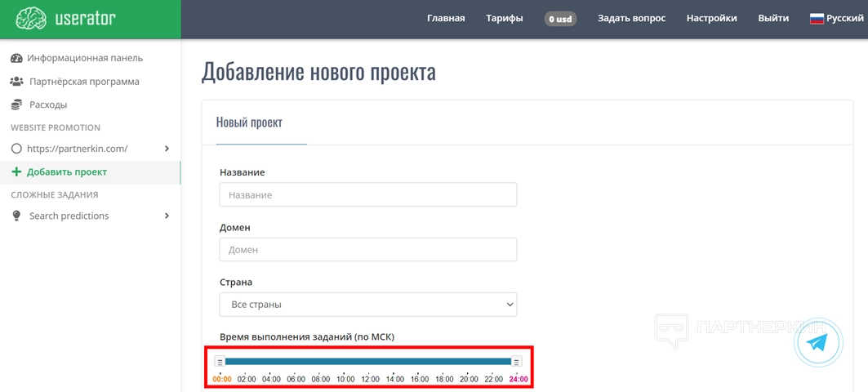
Task: Click the 18:00 time label
Action: (444, 380)
